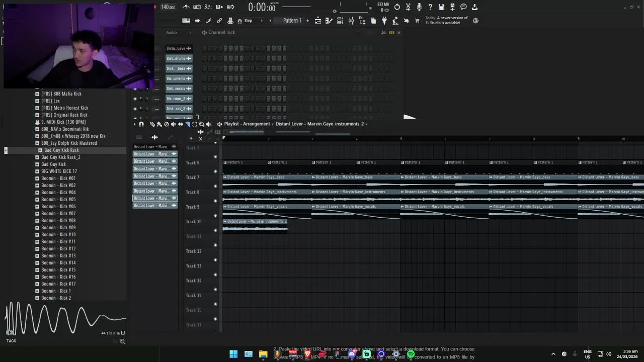Select the [PBS] Metro Honest Kick sample
The width and height of the screenshot is (644, 362).
[64, 108]
